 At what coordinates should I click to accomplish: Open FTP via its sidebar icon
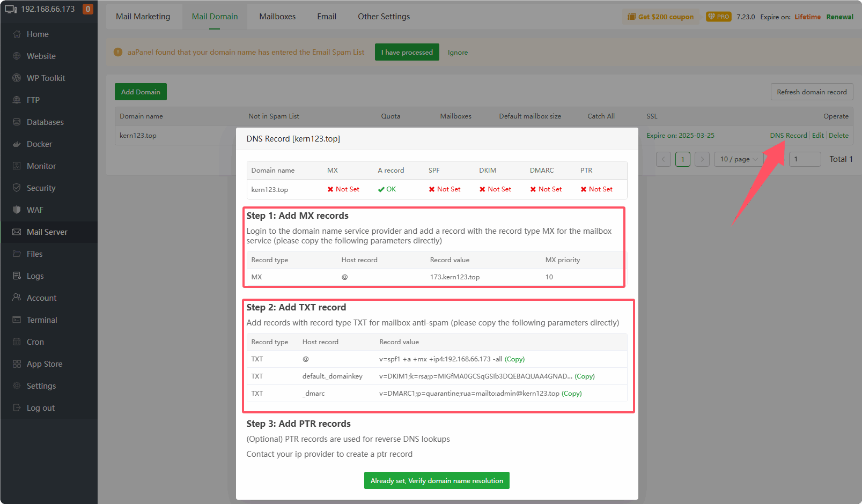(x=17, y=100)
